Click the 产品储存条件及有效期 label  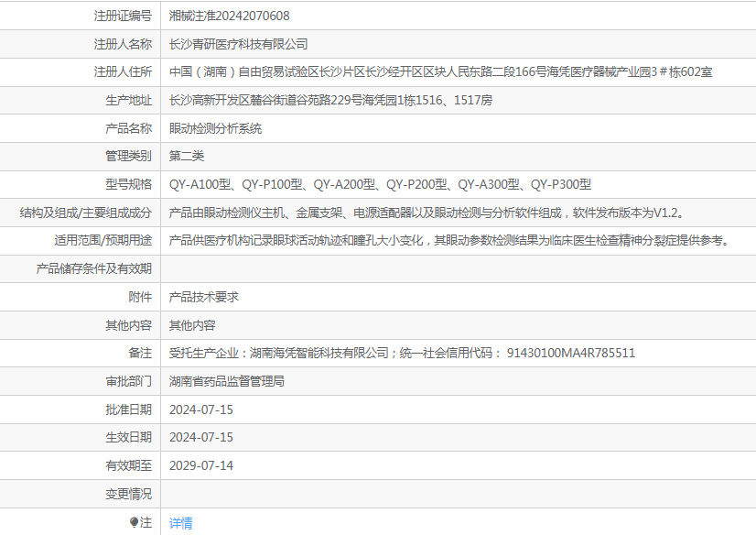(94, 268)
